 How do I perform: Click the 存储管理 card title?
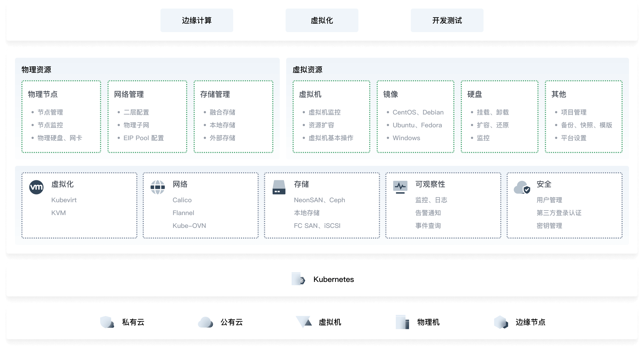pyautogui.click(x=215, y=94)
